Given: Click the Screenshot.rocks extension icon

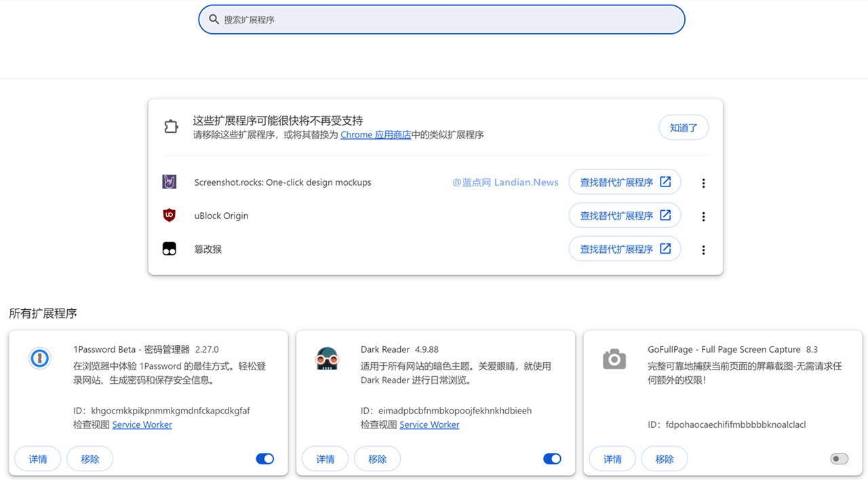Looking at the screenshot, I should tap(170, 182).
